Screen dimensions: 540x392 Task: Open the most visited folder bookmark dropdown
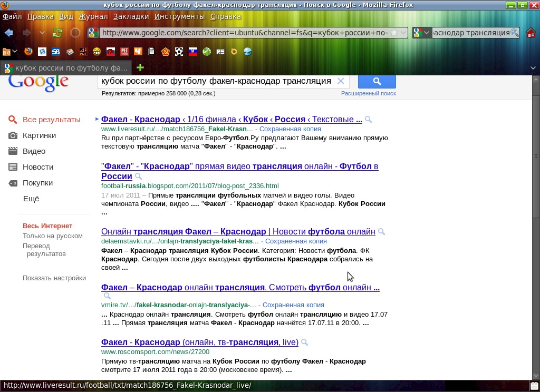point(9,52)
